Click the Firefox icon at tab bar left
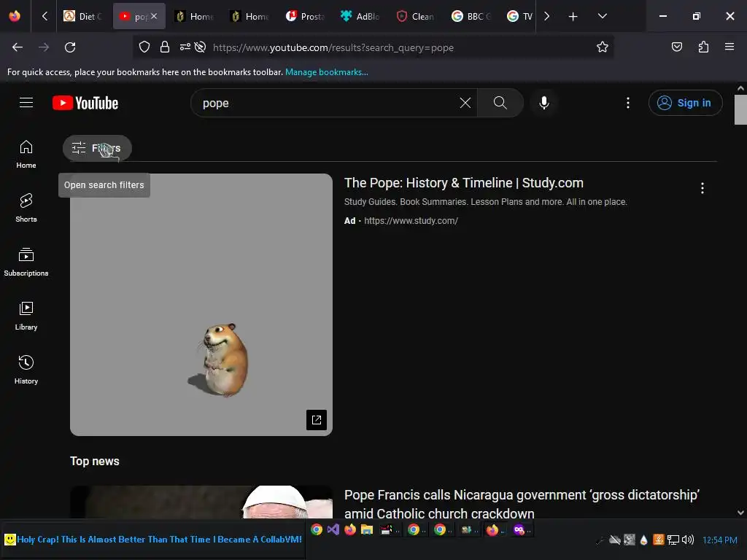Image resolution: width=747 pixels, height=560 pixels. point(15,16)
